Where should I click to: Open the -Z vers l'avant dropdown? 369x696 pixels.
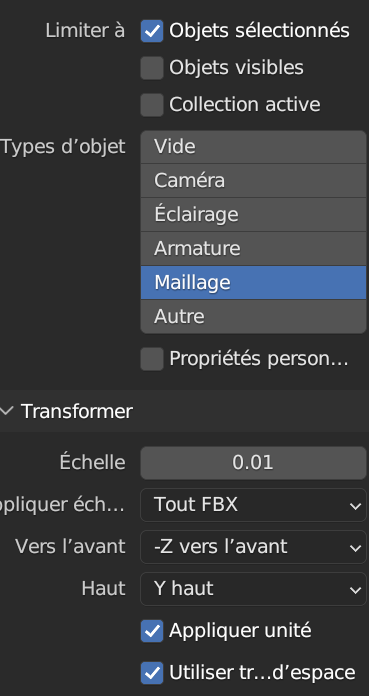coord(254,547)
